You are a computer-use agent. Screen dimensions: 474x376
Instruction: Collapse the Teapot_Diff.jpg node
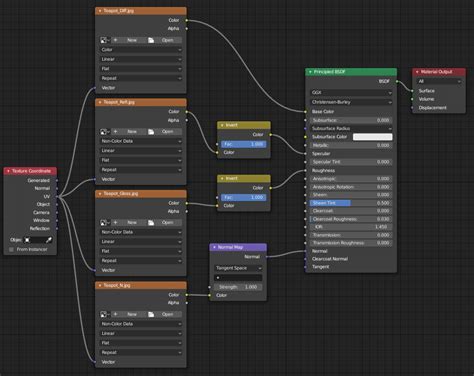[99, 11]
